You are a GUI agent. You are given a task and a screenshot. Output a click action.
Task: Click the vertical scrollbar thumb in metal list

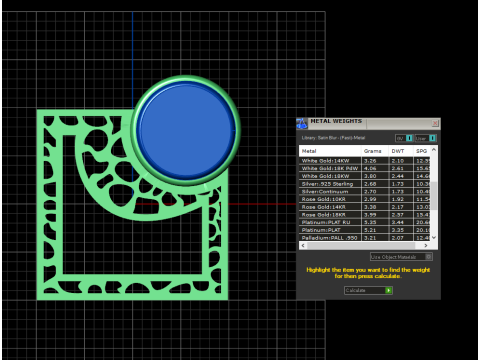tap(434, 195)
